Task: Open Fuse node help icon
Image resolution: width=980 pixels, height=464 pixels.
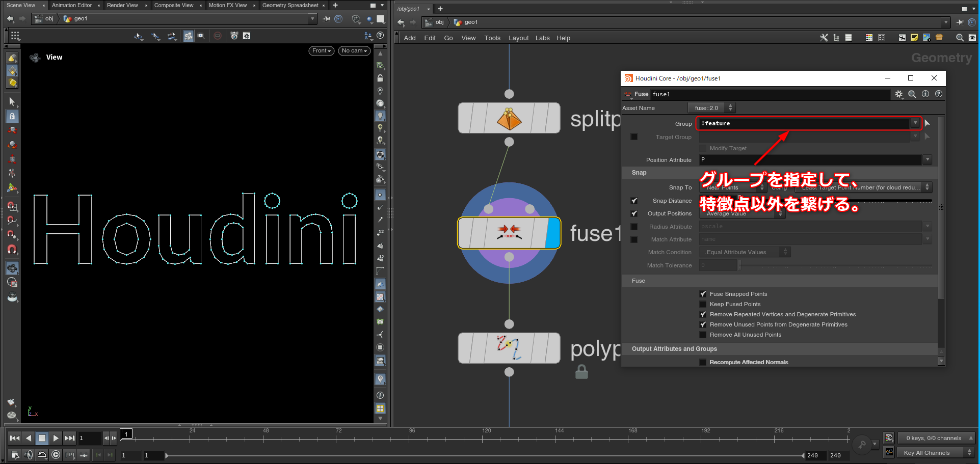Action: pos(939,94)
